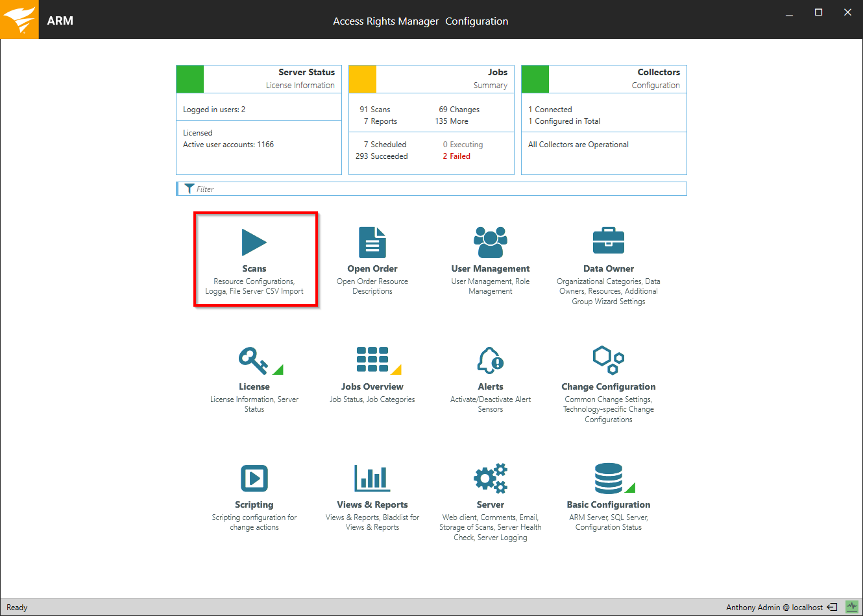Viewport: 863px width, 616px height.
Task: Open the Collectors Configuration link
Action: pos(655,86)
